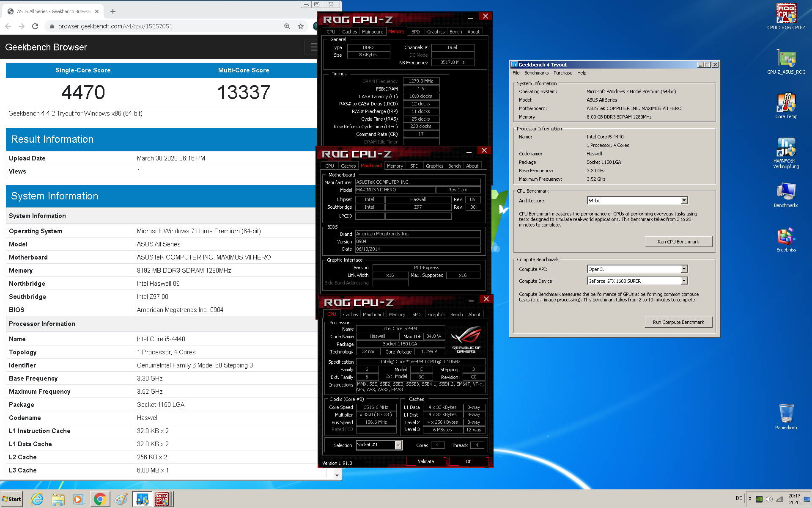Click Chrome zoom magnifier icon
Screen dimensions: 812x508
tap(287, 26)
